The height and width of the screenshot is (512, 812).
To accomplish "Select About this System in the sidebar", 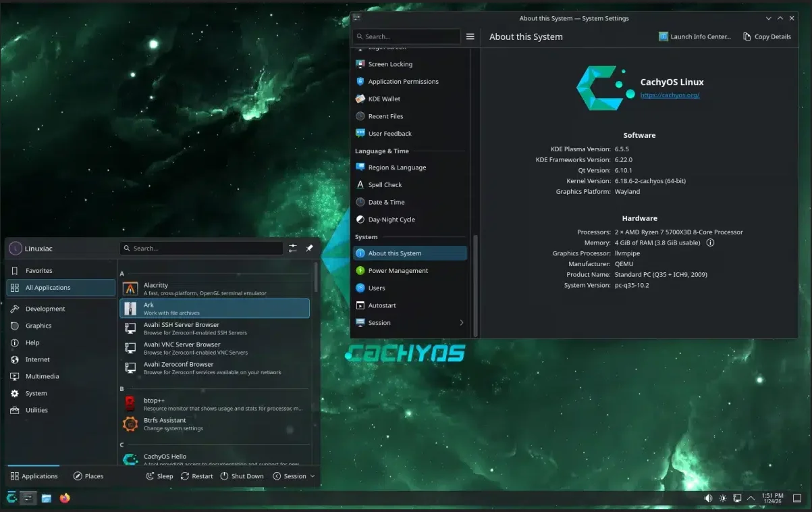I will pyautogui.click(x=410, y=253).
